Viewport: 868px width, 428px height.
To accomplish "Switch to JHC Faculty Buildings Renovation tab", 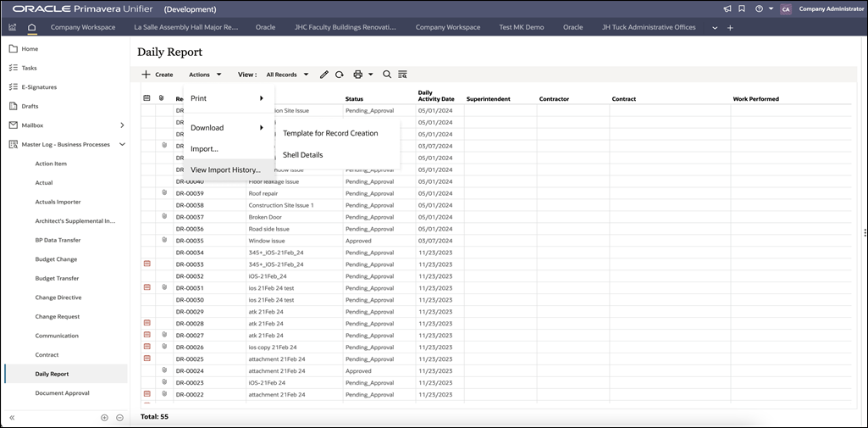I will click(346, 27).
